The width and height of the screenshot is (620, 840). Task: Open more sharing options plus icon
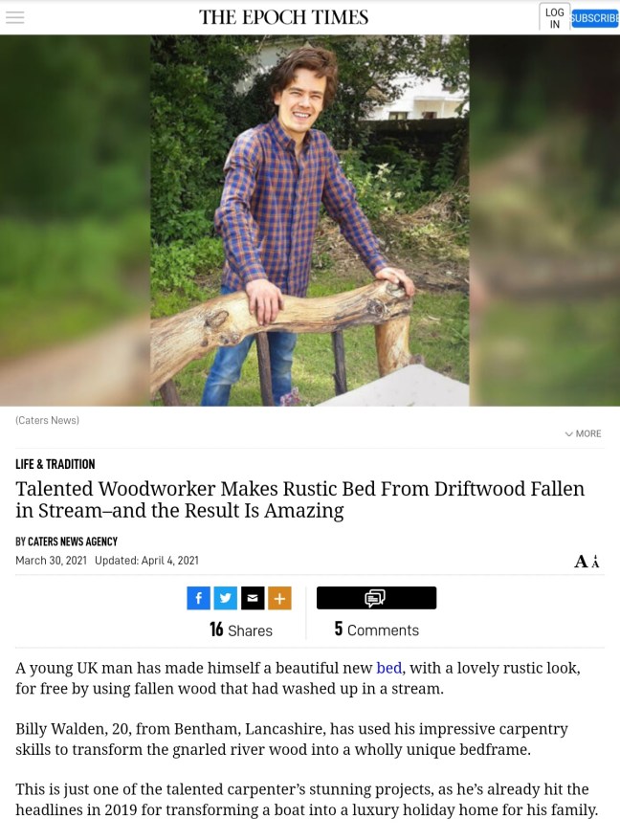[279, 598]
